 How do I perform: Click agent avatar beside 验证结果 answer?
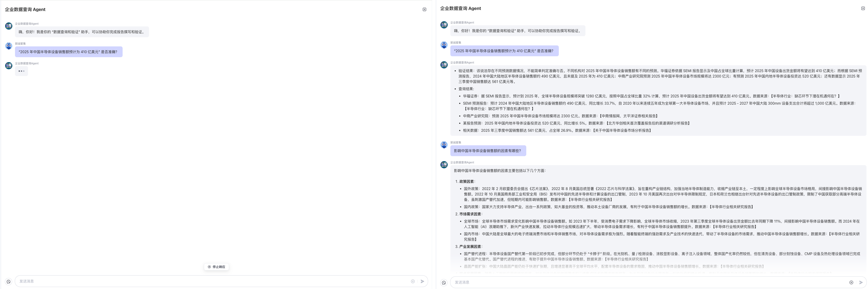coord(444,65)
